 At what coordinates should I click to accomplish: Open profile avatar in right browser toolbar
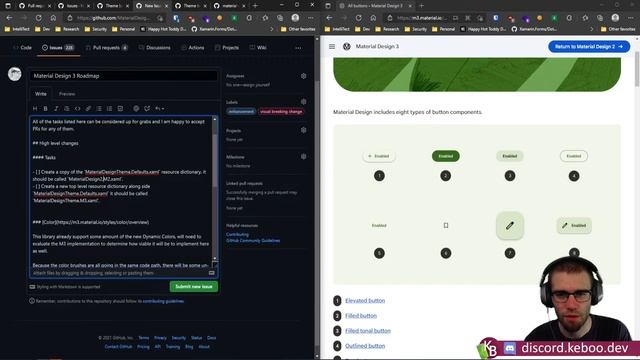click(x=615, y=18)
